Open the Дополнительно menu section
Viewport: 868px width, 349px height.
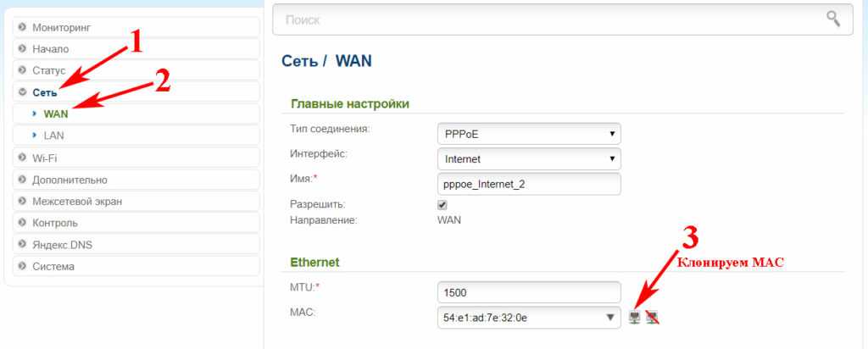[x=70, y=180]
